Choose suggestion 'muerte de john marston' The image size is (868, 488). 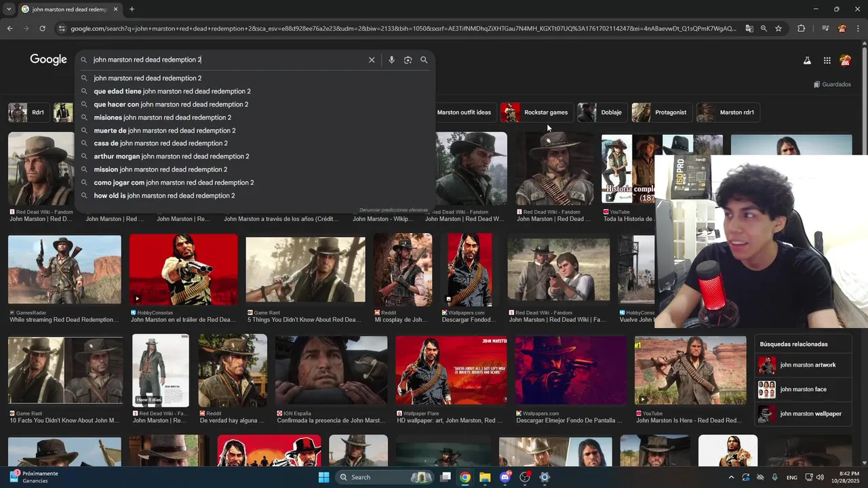pos(254,130)
